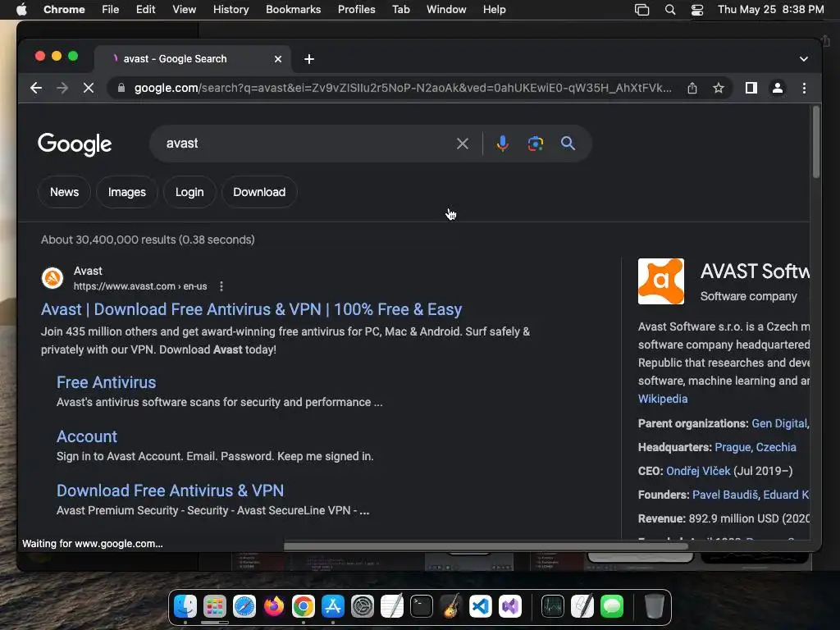
Task: Click the Thu May 25 8:38 PM clock
Action: point(770,10)
